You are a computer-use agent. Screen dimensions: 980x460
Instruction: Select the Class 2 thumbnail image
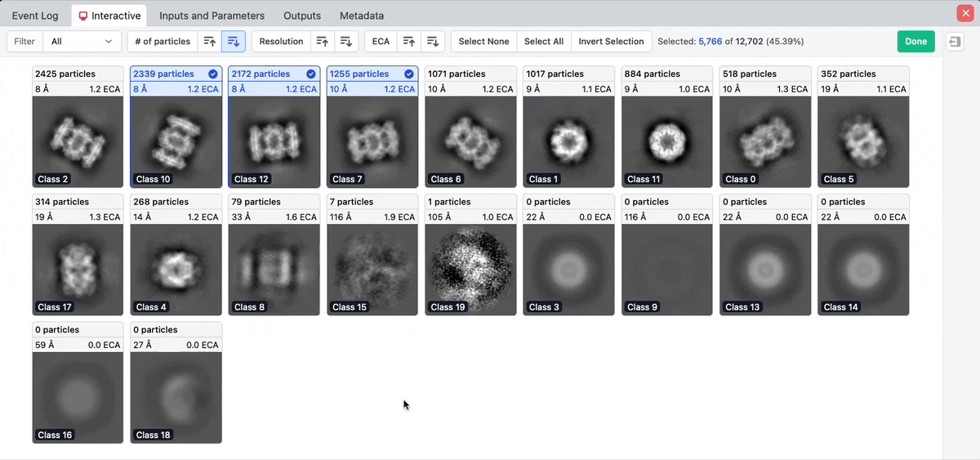coord(78,142)
